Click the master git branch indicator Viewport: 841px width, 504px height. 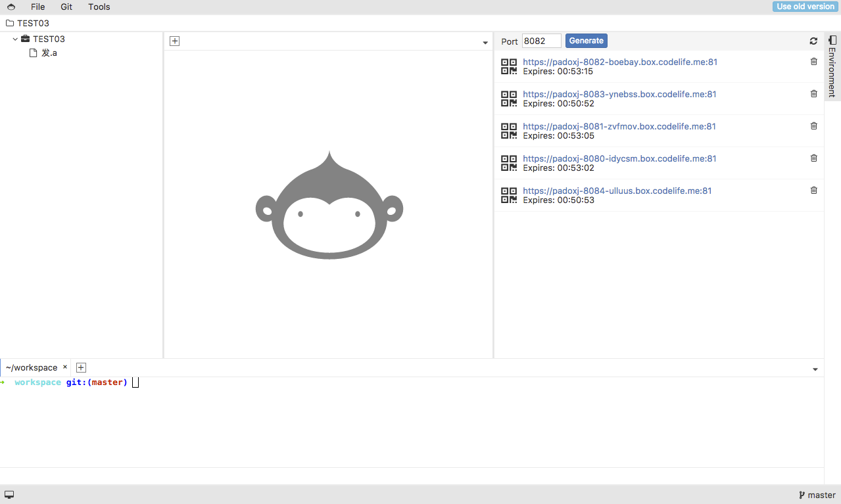coord(817,495)
